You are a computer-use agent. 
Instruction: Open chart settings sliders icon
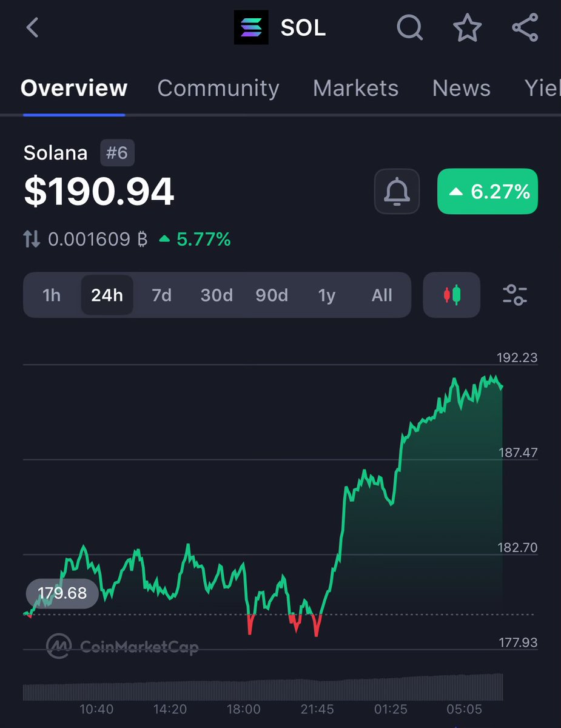(515, 295)
